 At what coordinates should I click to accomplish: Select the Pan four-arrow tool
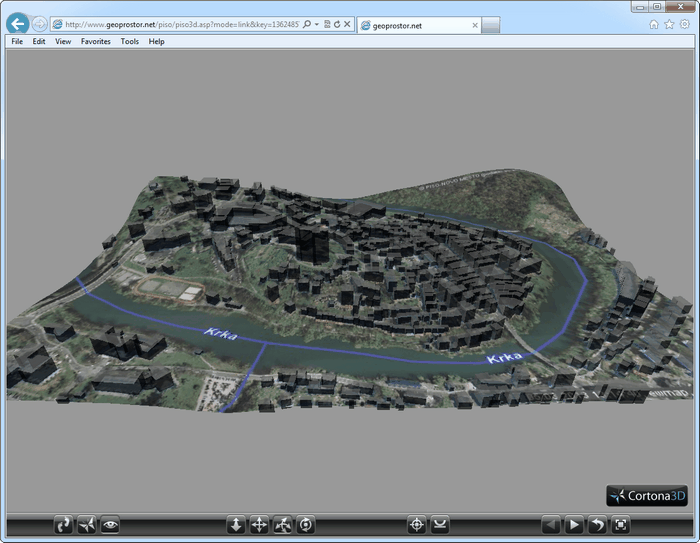259,524
